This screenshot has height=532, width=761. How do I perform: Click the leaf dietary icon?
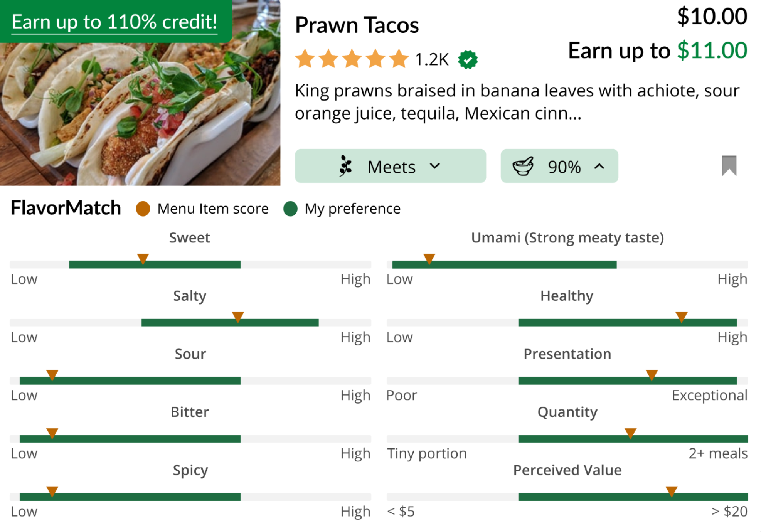[345, 166]
